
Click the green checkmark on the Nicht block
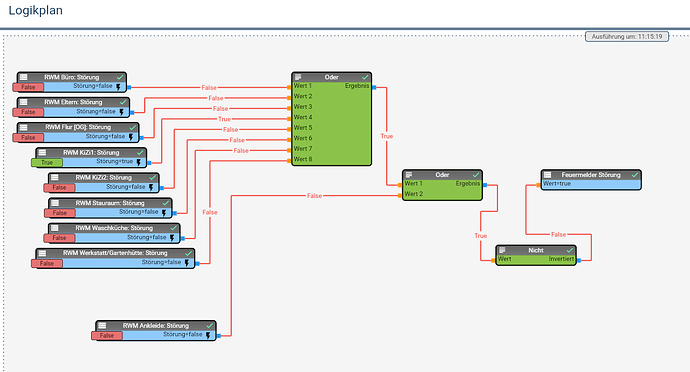(x=570, y=250)
